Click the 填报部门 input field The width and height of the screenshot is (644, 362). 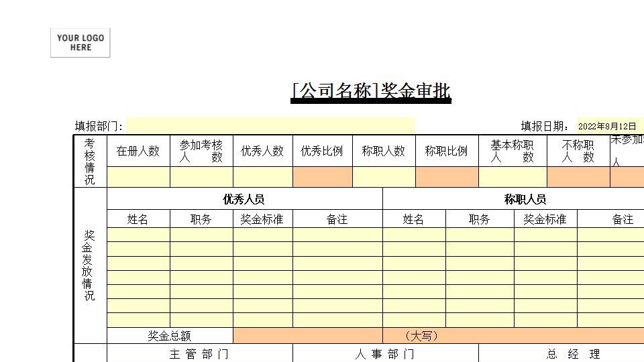coord(270,125)
